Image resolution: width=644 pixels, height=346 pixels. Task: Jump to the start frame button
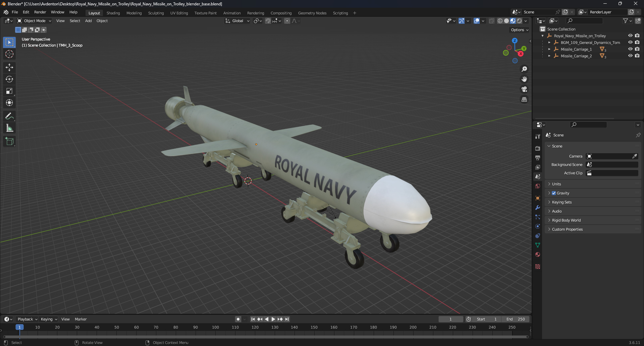(x=253, y=319)
